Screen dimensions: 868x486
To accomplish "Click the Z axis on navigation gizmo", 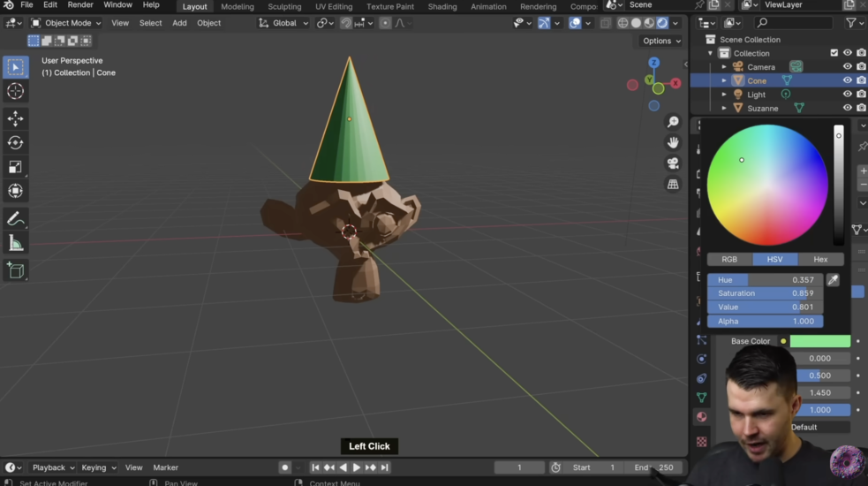I will tap(653, 63).
